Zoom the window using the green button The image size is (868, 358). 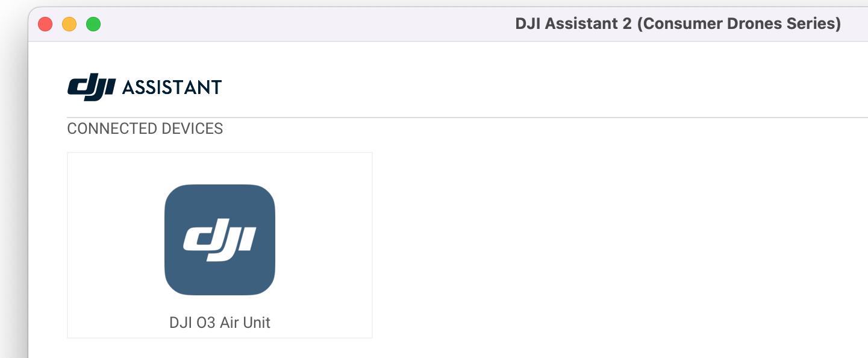[93, 24]
